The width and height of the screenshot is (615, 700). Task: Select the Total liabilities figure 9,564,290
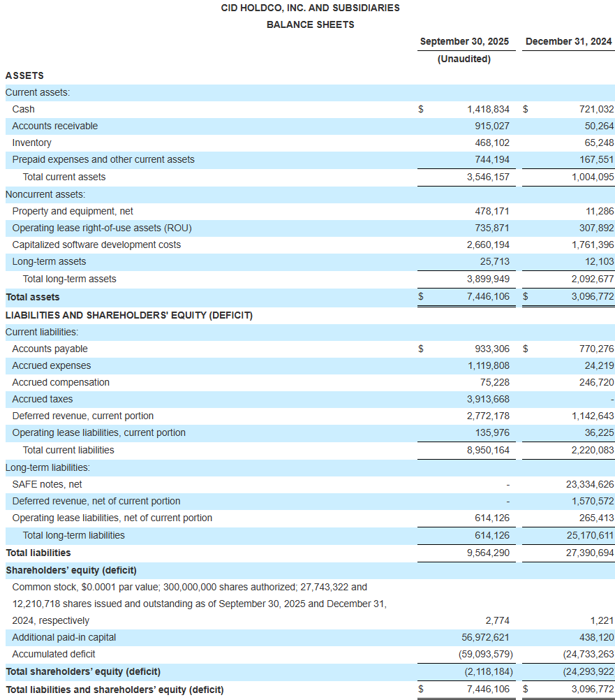pos(490,552)
